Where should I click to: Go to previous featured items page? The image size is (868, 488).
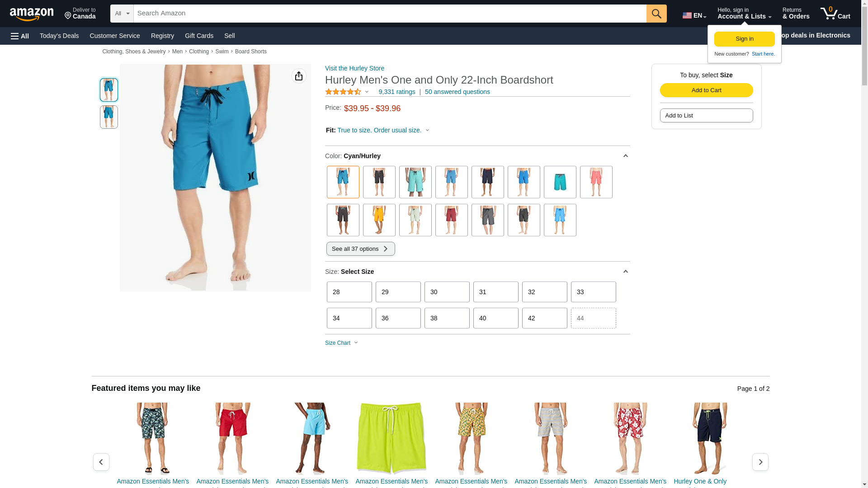coord(101,462)
